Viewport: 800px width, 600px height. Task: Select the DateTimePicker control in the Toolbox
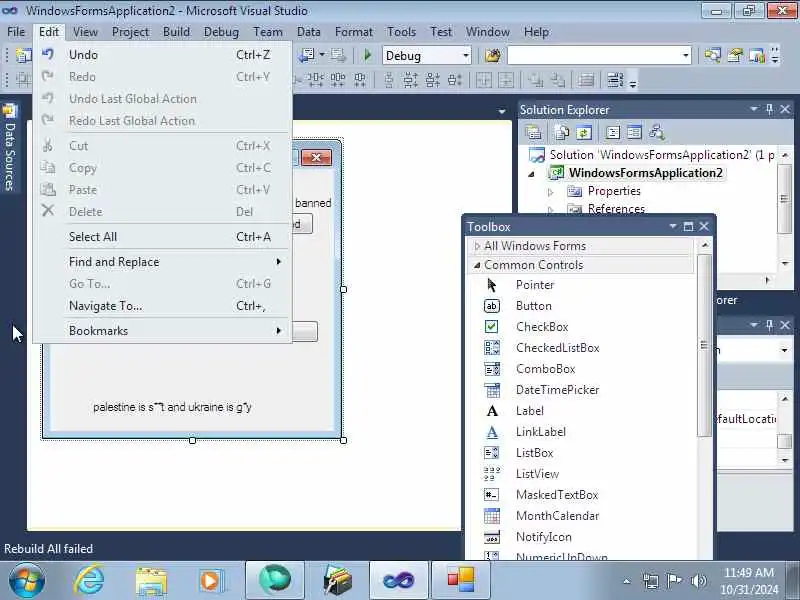(582, 390)
